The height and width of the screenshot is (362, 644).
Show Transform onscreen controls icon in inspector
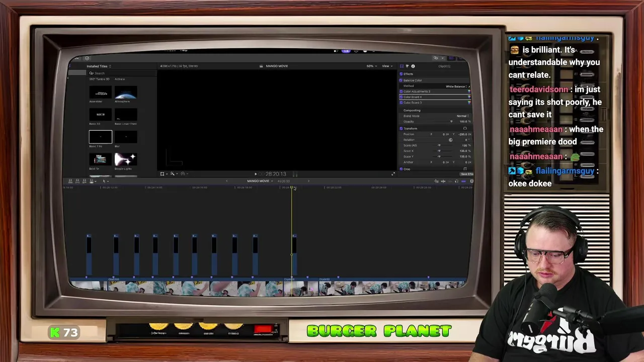465,128
